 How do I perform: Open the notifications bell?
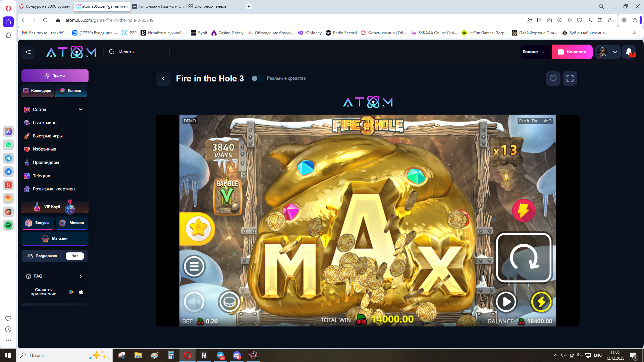[x=629, y=52]
